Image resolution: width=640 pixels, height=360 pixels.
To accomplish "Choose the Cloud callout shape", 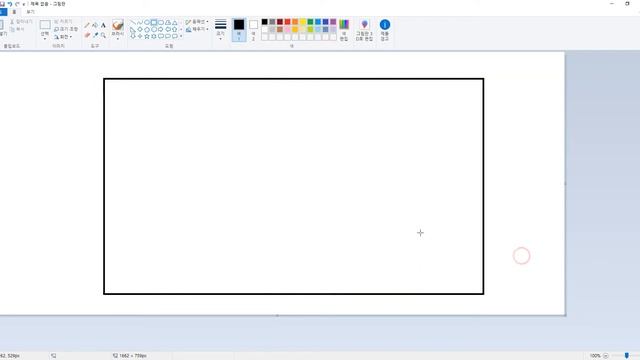I will point(175,36).
